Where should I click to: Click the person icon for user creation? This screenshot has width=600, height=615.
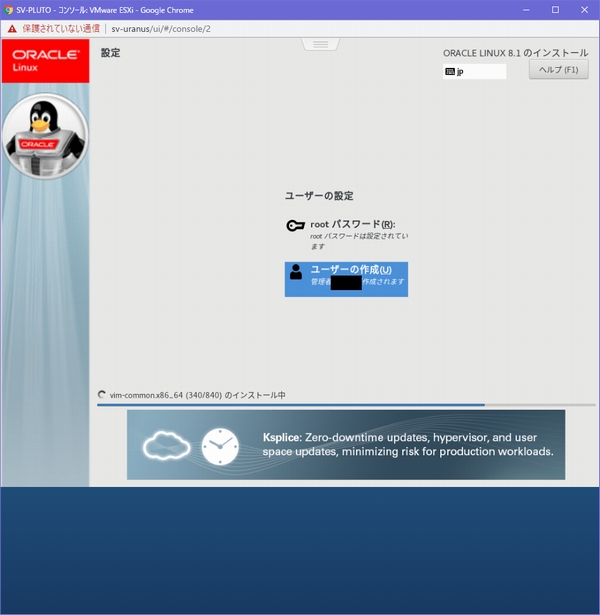296,272
